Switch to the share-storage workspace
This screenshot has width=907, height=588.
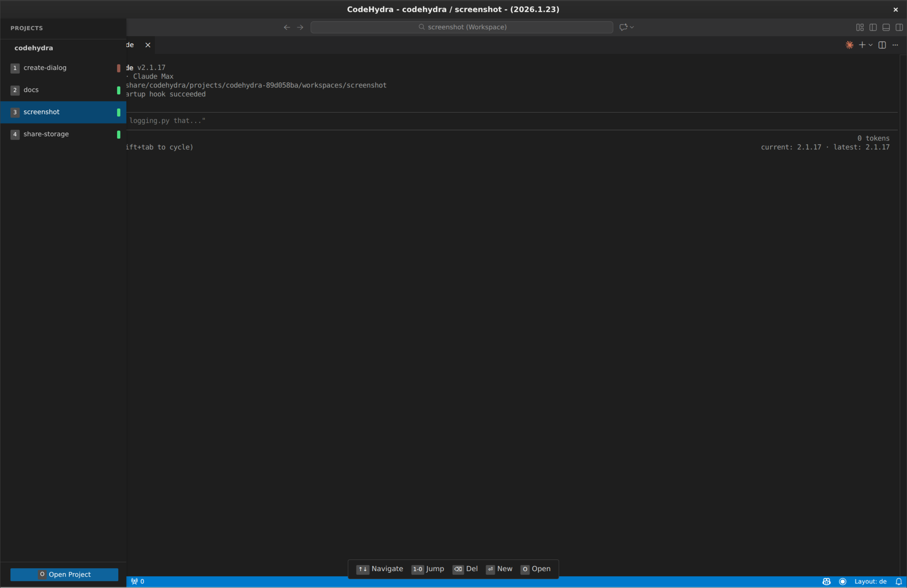pos(46,134)
